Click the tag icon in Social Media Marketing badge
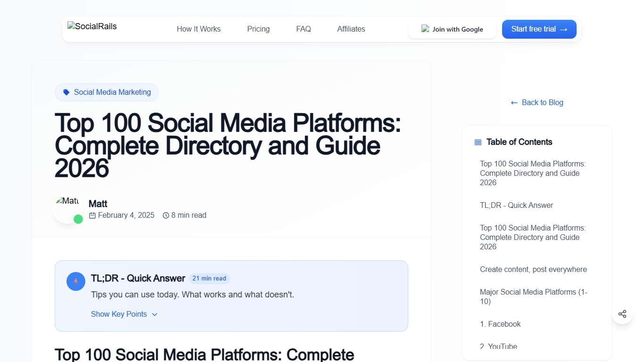Screen dimensions: 644x362 click(66, 92)
